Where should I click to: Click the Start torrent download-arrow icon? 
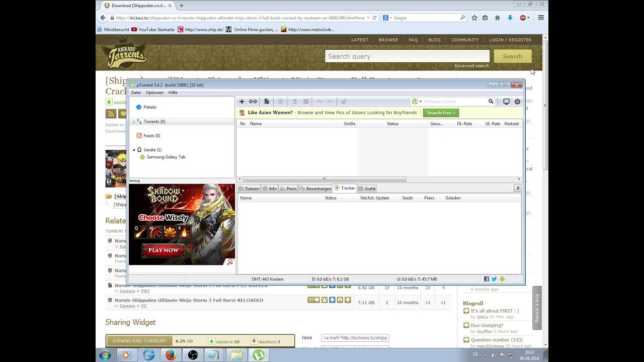tap(295, 102)
